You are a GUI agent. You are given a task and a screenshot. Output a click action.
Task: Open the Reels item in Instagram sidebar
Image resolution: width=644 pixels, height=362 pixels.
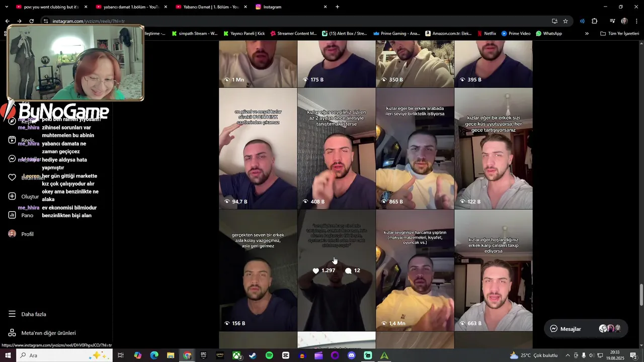click(x=22, y=140)
